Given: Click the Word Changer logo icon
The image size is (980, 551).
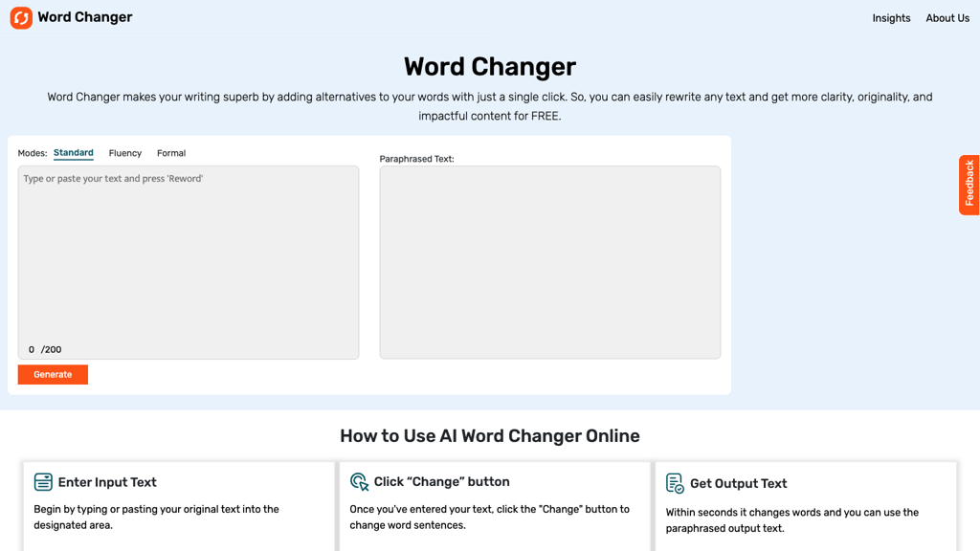Looking at the screenshot, I should point(22,17).
